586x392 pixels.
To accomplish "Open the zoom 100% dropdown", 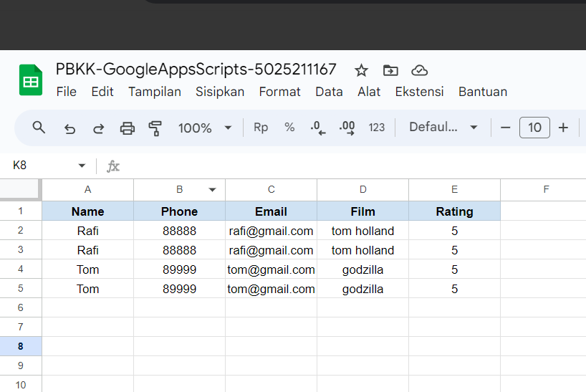I will [205, 128].
